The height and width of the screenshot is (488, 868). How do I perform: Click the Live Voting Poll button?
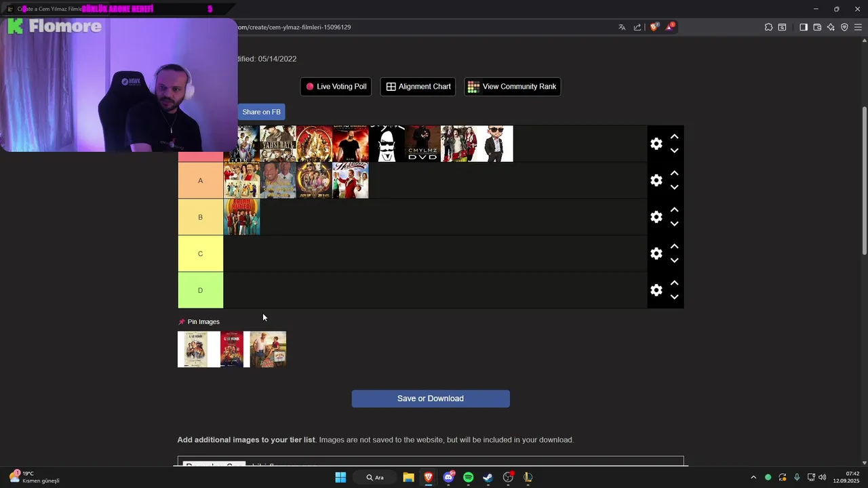pos(336,87)
